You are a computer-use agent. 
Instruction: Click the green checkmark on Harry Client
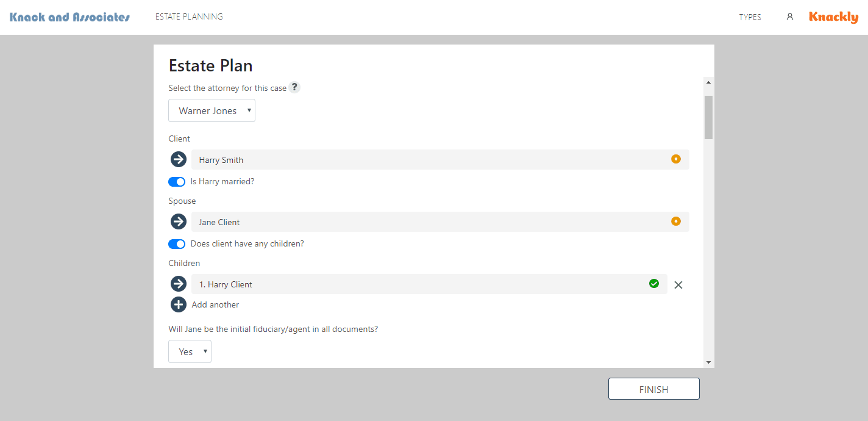click(x=654, y=284)
